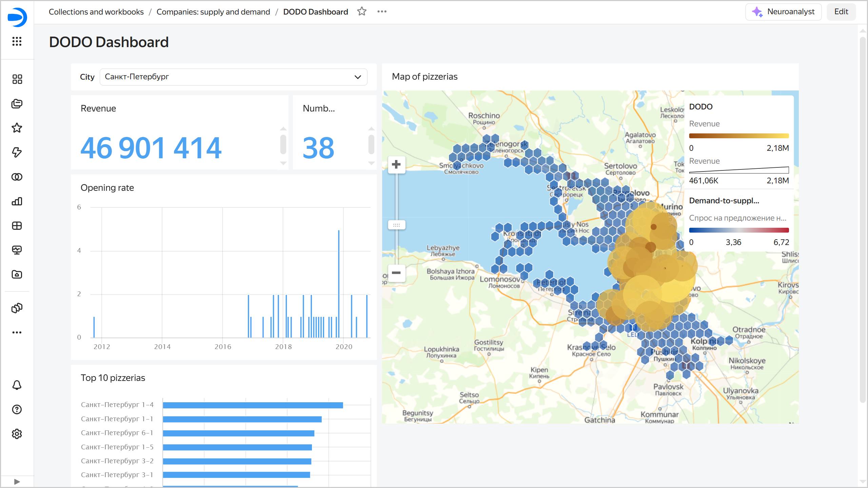Image resolution: width=868 pixels, height=488 pixels.
Task: Select the Favorites star icon
Action: [17, 128]
